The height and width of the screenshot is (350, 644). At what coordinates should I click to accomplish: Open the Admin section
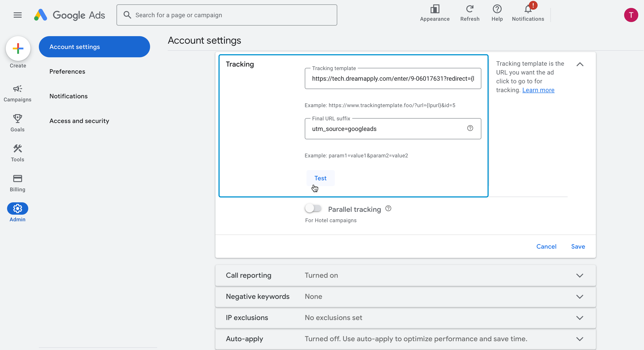coord(17,212)
